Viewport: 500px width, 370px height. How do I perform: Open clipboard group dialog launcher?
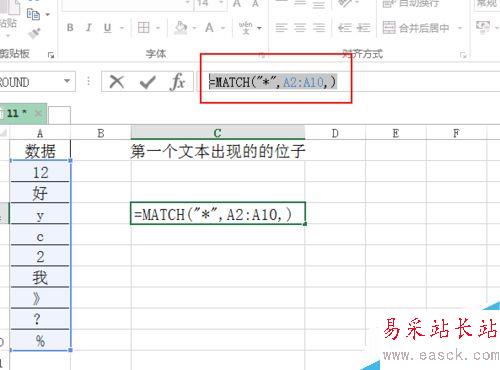pyautogui.click(x=51, y=55)
